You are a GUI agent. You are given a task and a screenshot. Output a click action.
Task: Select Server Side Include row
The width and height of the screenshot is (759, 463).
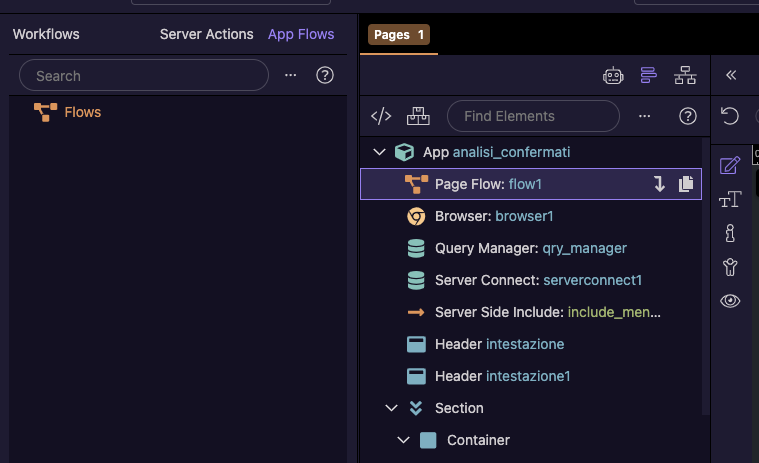(531, 312)
